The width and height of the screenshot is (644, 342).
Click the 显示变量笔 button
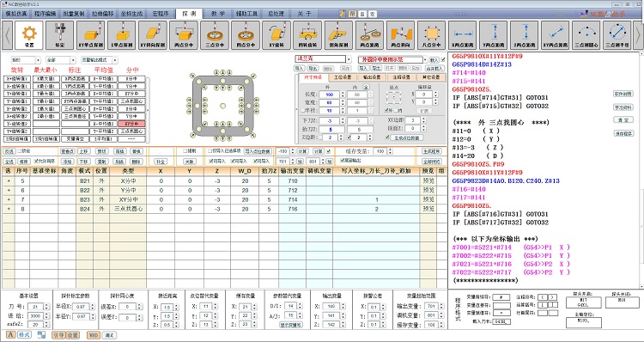(291, 325)
